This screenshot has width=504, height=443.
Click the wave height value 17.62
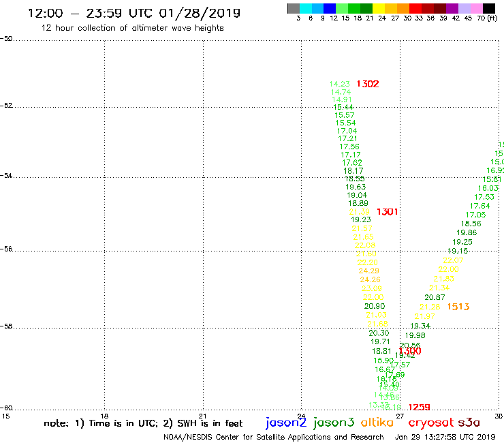tap(352, 163)
